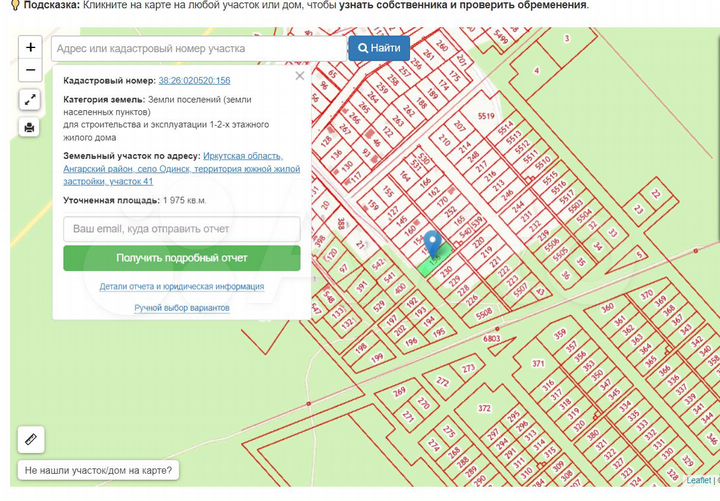Click the blue location marker pin

[432, 244]
